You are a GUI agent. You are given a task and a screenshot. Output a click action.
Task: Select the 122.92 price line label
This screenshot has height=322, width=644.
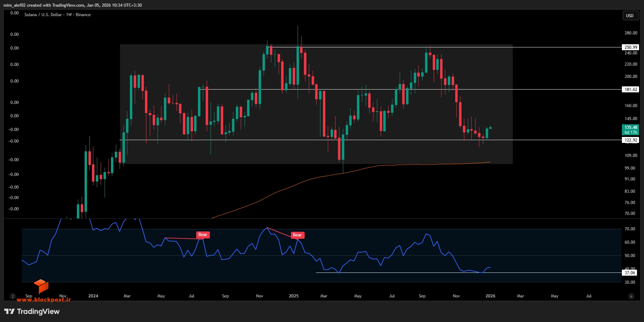[631, 140]
